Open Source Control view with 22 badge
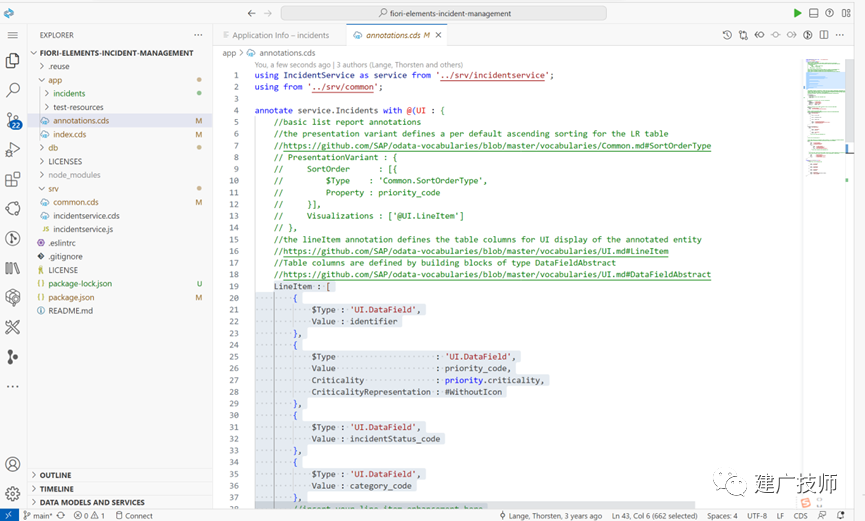Image resolution: width=865 pixels, height=521 pixels. coord(13,120)
